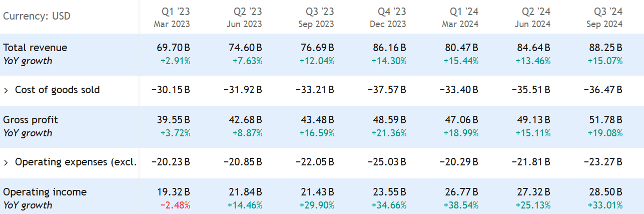644x214 pixels.
Task: Expand the Cost of goods sold row
Action: [x=7, y=90]
